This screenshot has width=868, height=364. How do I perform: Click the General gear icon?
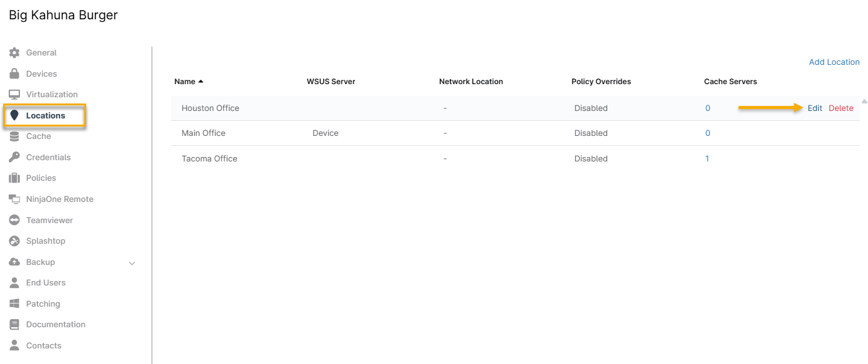[x=14, y=53]
